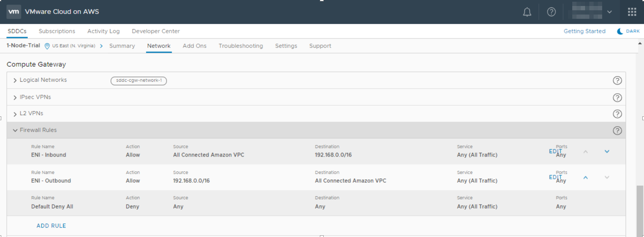Go to the Summary tab
This screenshot has width=644, height=237.
pyautogui.click(x=122, y=46)
